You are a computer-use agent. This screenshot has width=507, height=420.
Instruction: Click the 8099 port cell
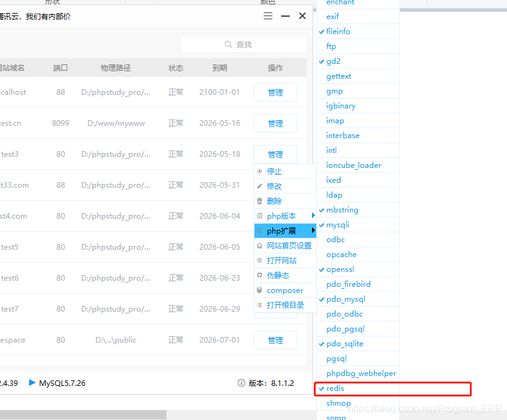61,123
